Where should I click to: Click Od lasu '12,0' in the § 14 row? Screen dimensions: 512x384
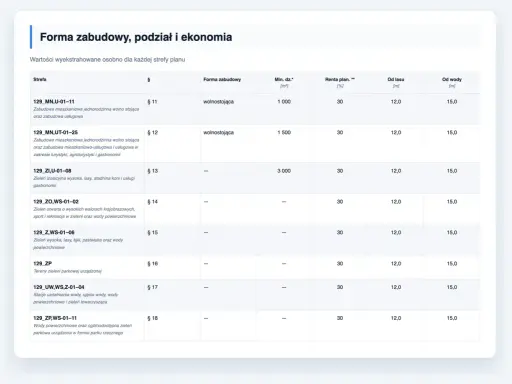click(396, 202)
